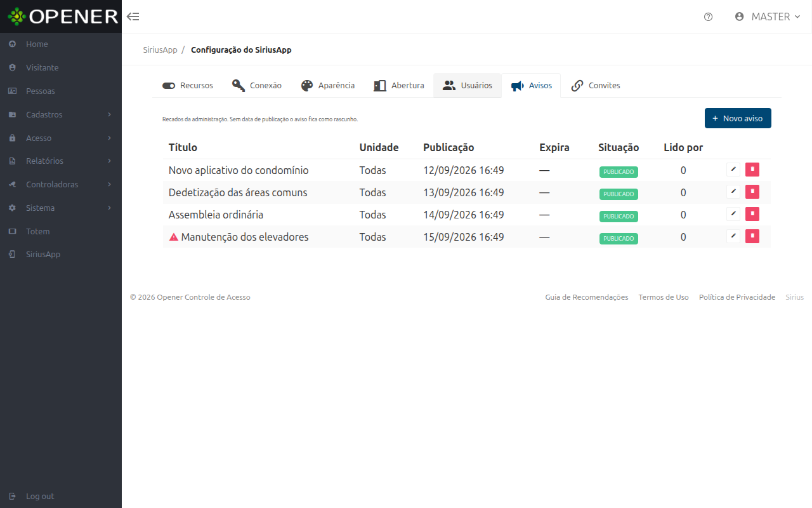Screen dimensions: 812x508
Task: Open the 'Termos de Uso' link
Action: 664,297
